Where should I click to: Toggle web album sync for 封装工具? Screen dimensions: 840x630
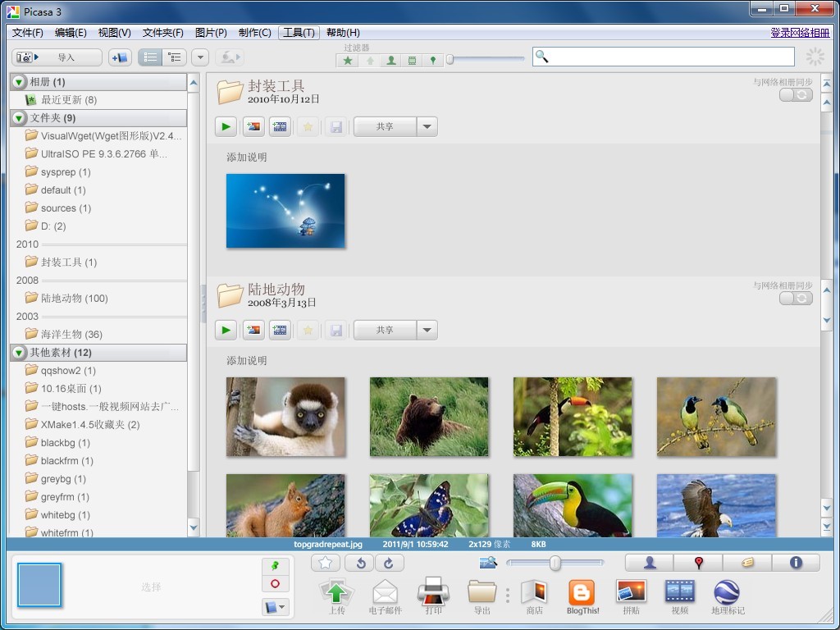coord(796,95)
